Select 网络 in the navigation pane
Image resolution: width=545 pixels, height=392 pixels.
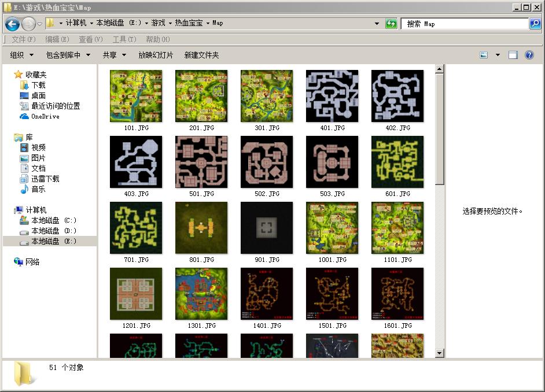pyautogui.click(x=32, y=262)
